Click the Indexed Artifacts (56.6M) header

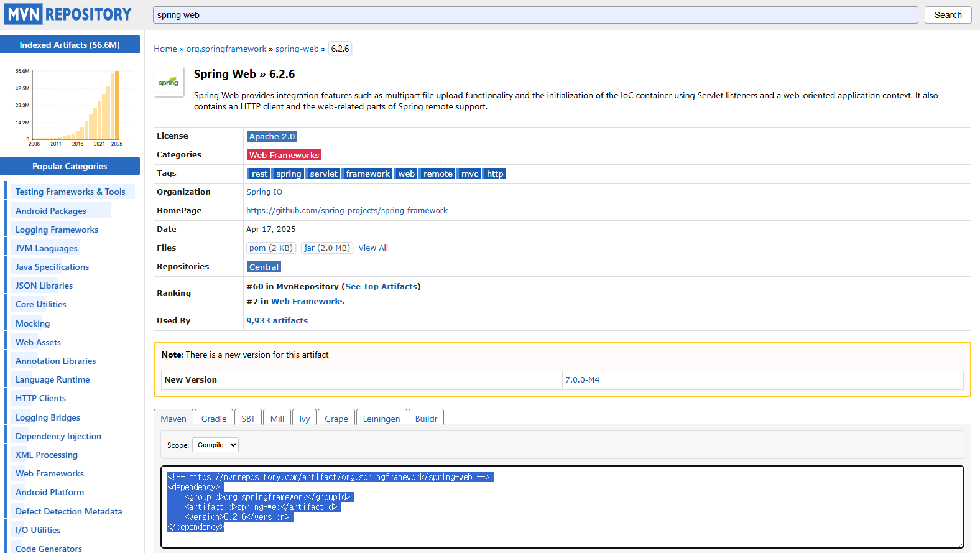(70, 45)
